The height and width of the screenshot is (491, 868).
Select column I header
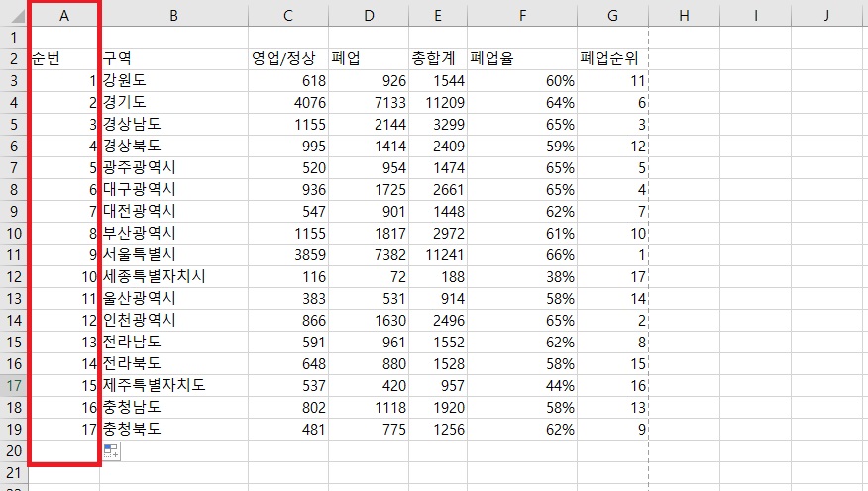(x=756, y=16)
